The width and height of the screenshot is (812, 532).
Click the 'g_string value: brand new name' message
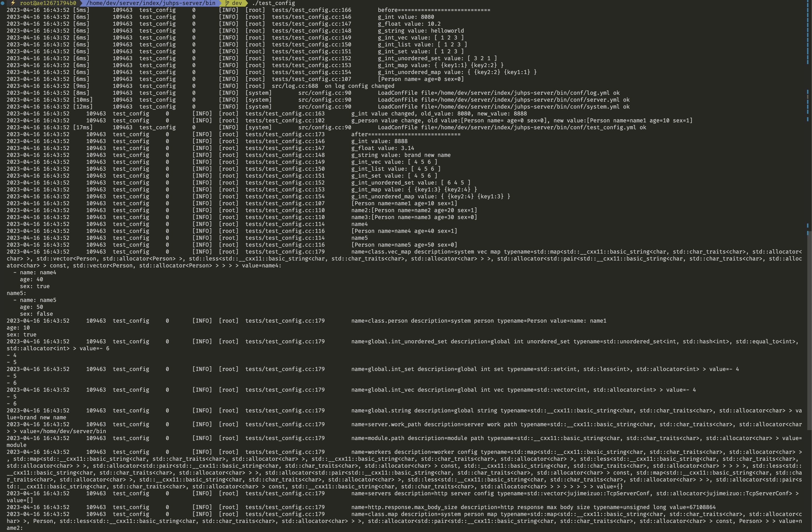pos(401,155)
